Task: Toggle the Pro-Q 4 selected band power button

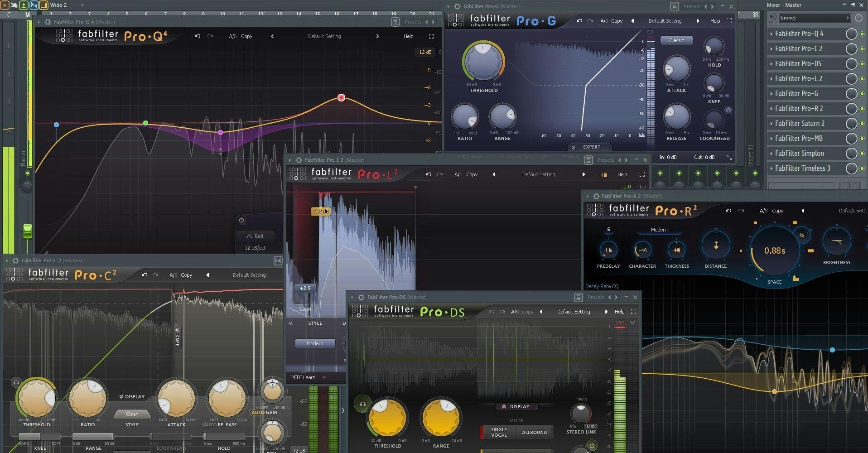Action: 241,220
